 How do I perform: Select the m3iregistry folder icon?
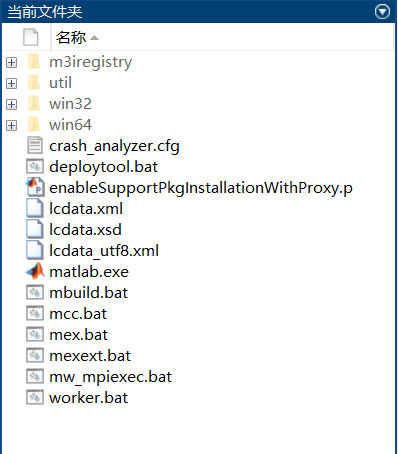click(34, 62)
